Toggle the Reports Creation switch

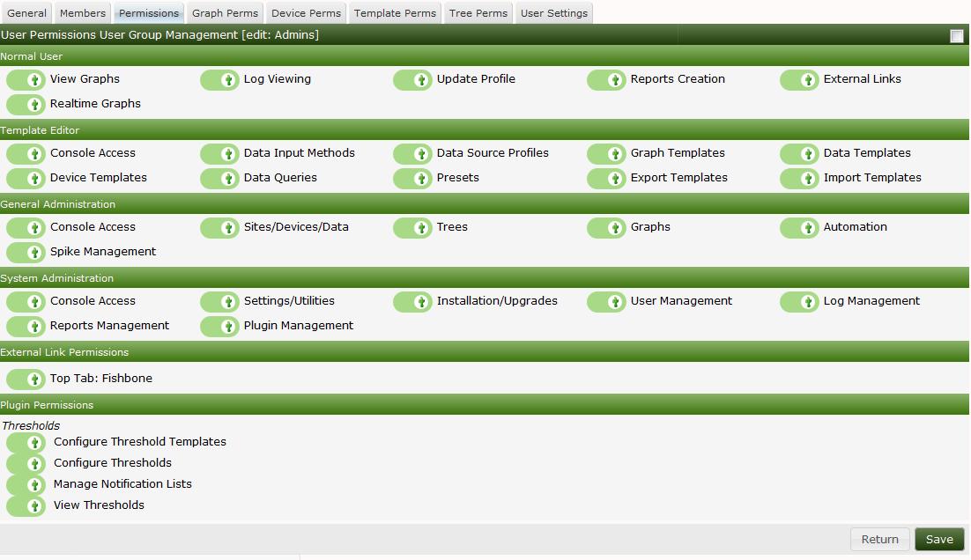pyautogui.click(x=606, y=79)
